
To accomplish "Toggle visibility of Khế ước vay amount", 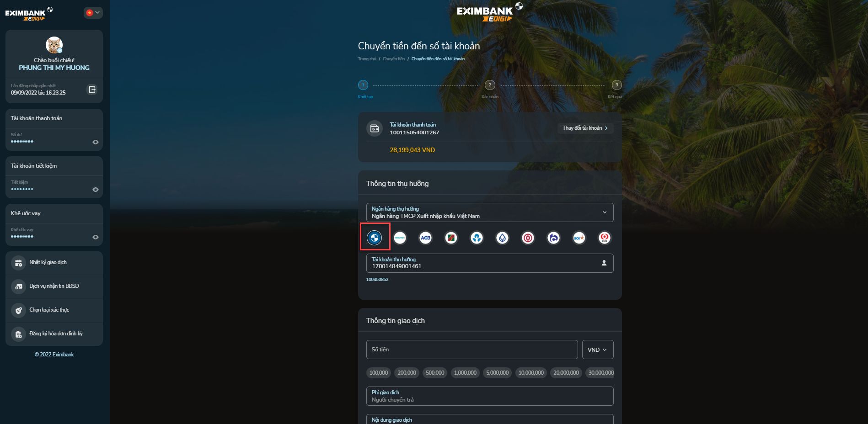I will click(x=95, y=237).
